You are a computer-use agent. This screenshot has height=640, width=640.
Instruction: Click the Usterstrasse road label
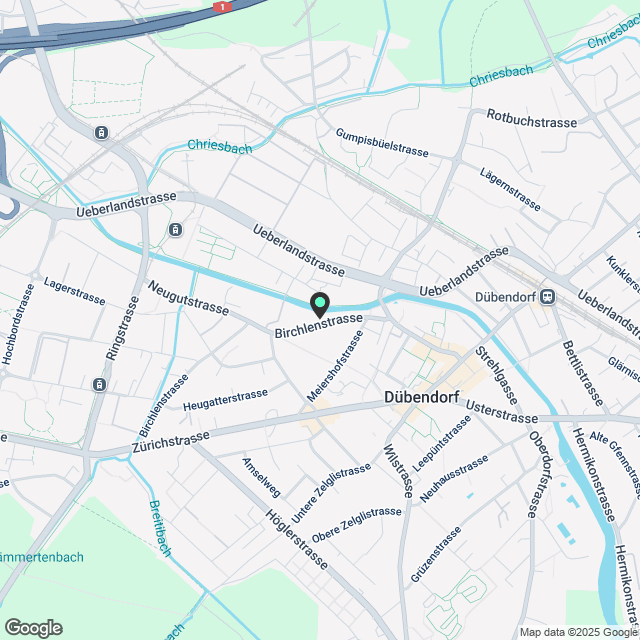click(x=502, y=412)
